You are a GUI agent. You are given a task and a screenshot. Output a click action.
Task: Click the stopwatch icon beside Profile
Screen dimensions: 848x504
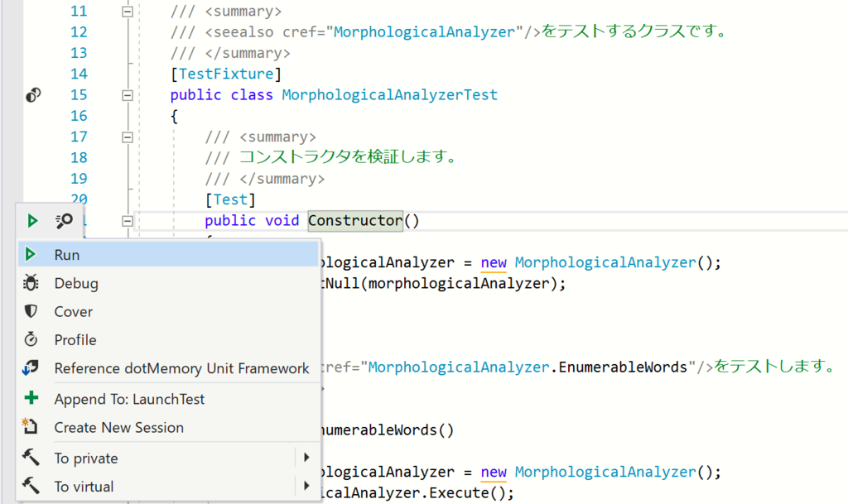(x=31, y=339)
